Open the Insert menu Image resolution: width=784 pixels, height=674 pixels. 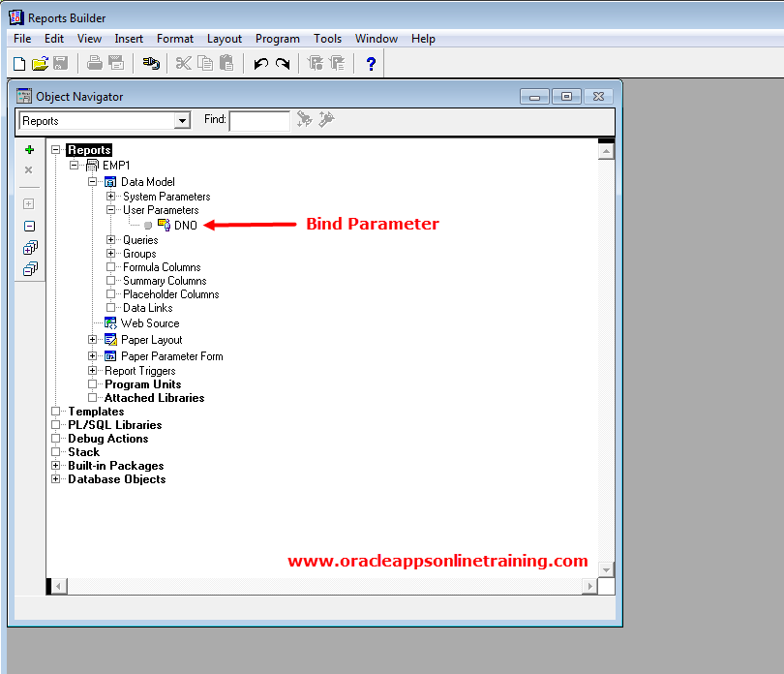pyautogui.click(x=129, y=39)
